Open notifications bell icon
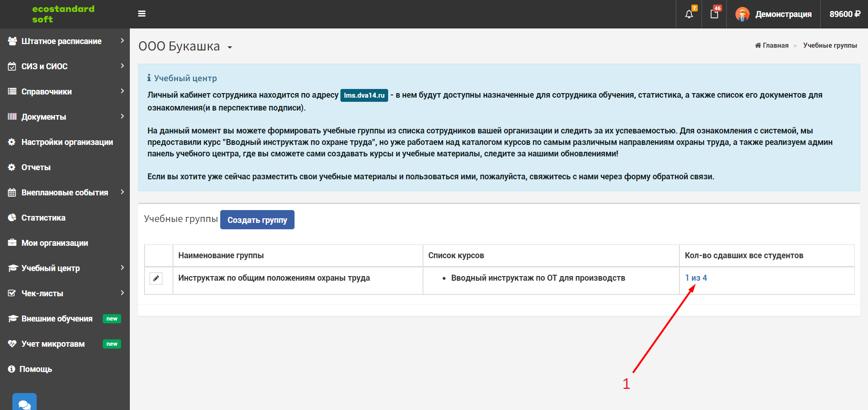The height and width of the screenshot is (410, 868). coord(689,14)
